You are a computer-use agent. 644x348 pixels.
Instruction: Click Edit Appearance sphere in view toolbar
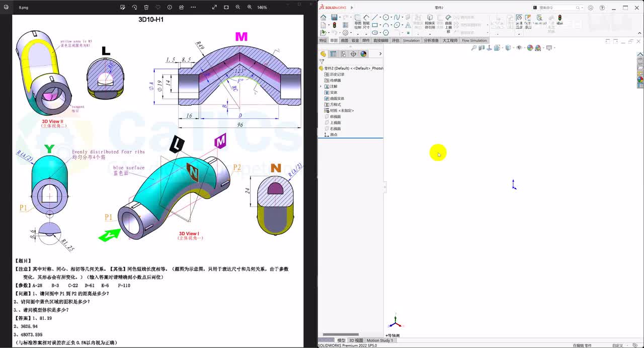click(x=530, y=48)
